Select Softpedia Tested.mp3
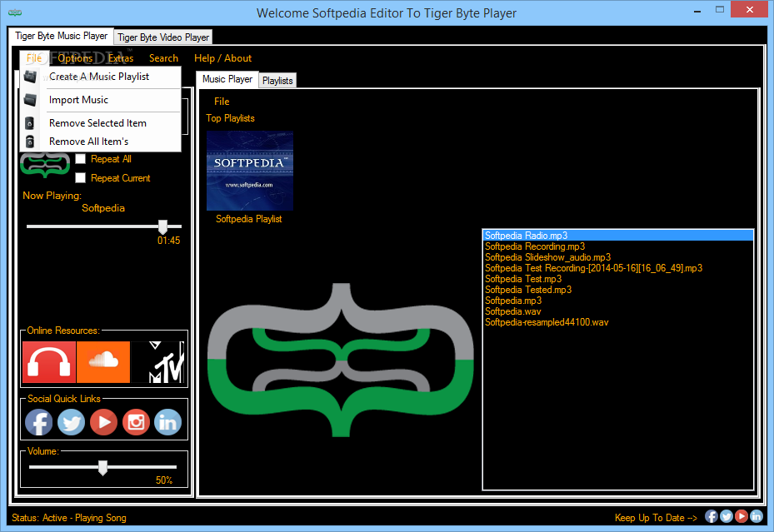Image resolution: width=774 pixels, height=532 pixels. [x=618, y=290]
